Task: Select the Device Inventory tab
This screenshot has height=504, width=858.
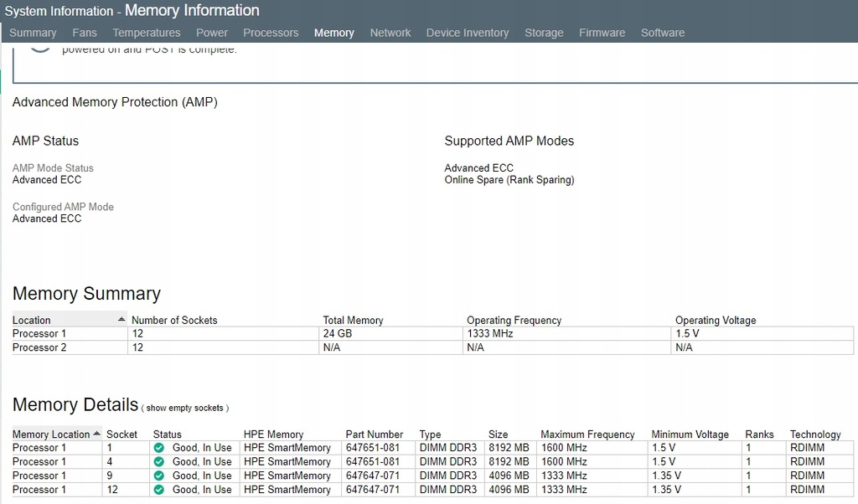Action: pyautogui.click(x=467, y=33)
